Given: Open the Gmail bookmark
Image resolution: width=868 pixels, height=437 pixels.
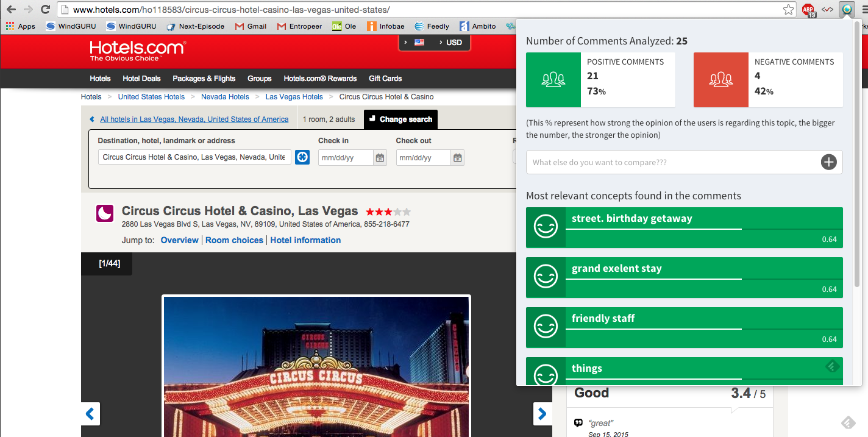Looking at the screenshot, I should click(251, 26).
